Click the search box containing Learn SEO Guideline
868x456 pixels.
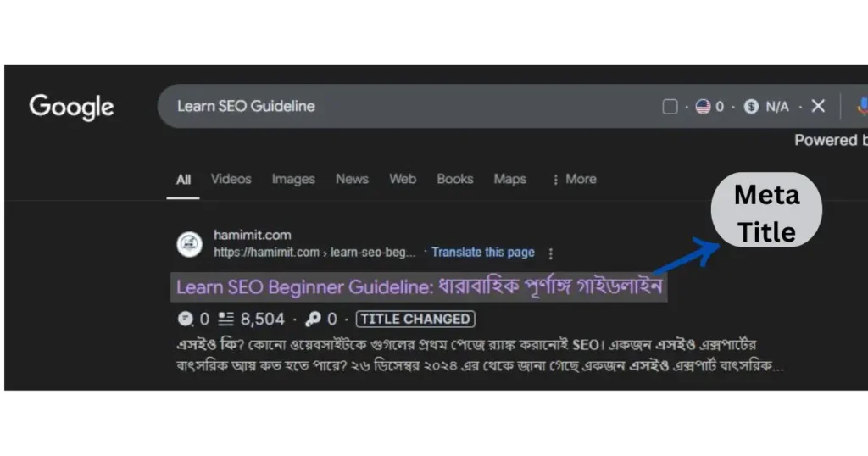[512, 106]
